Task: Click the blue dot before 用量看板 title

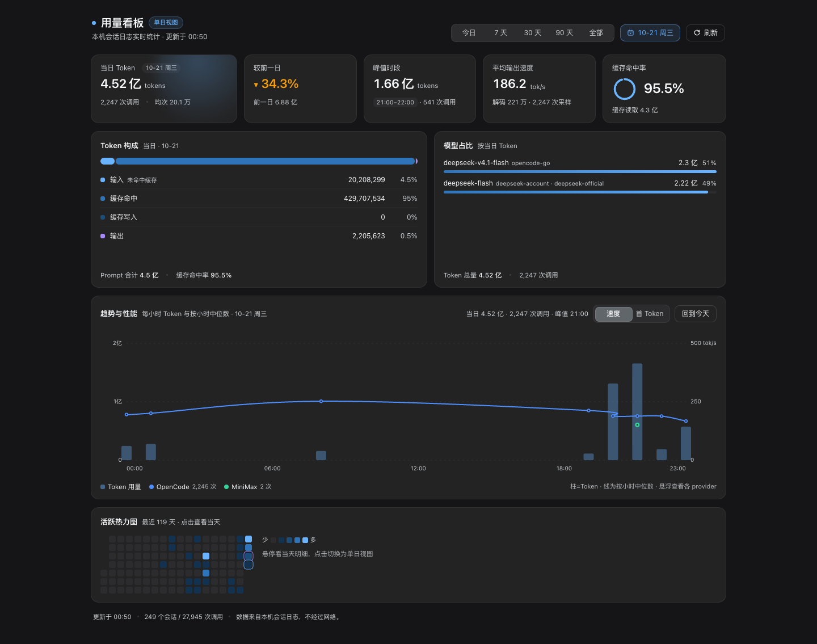Action: click(x=94, y=23)
